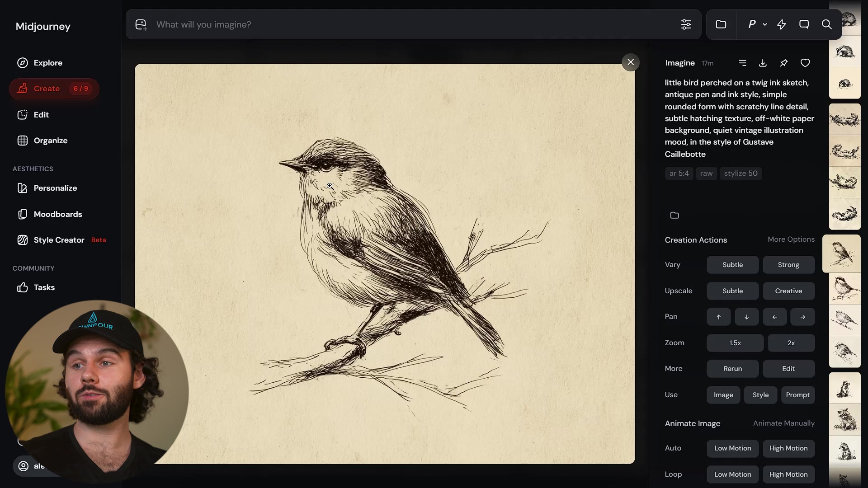868x488 pixels.
Task: Click Upscale Creative
Action: point(788,291)
